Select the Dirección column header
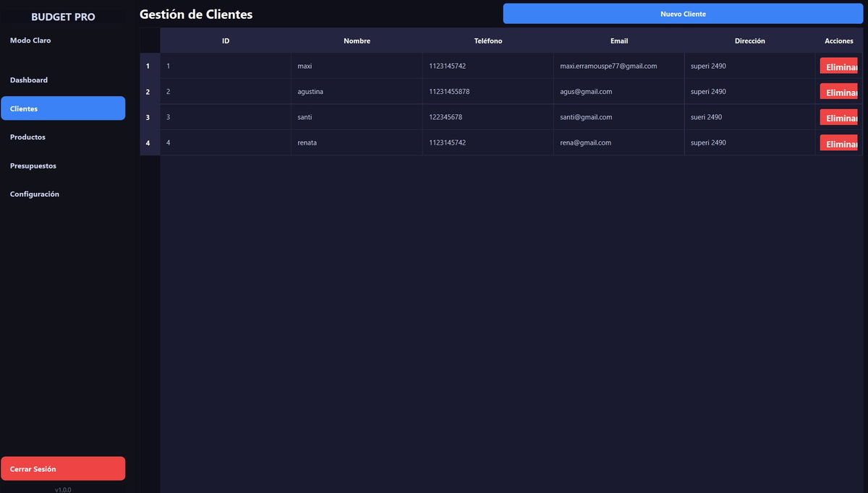This screenshot has height=493, width=868. coord(749,41)
